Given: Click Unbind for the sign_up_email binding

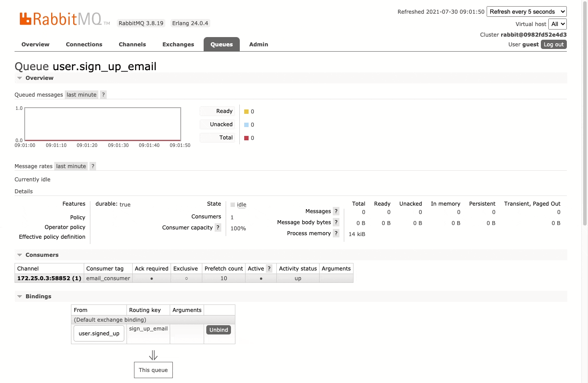Looking at the screenshot, I should [218, 330].
